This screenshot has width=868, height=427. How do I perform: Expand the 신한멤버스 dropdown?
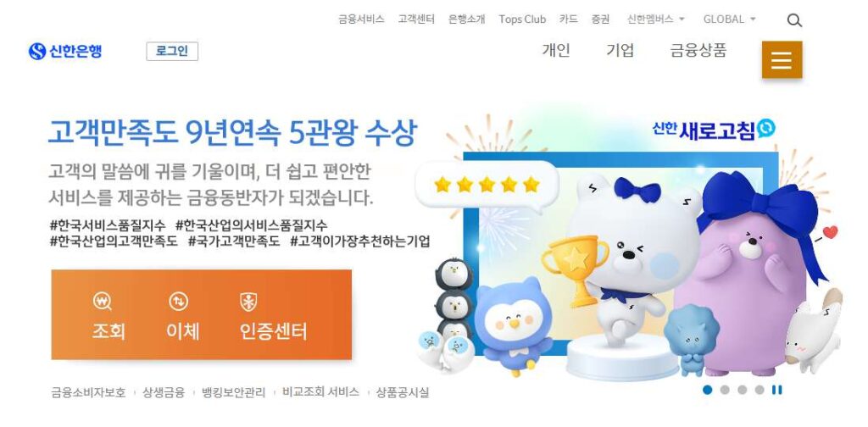(x=656, y=19)
